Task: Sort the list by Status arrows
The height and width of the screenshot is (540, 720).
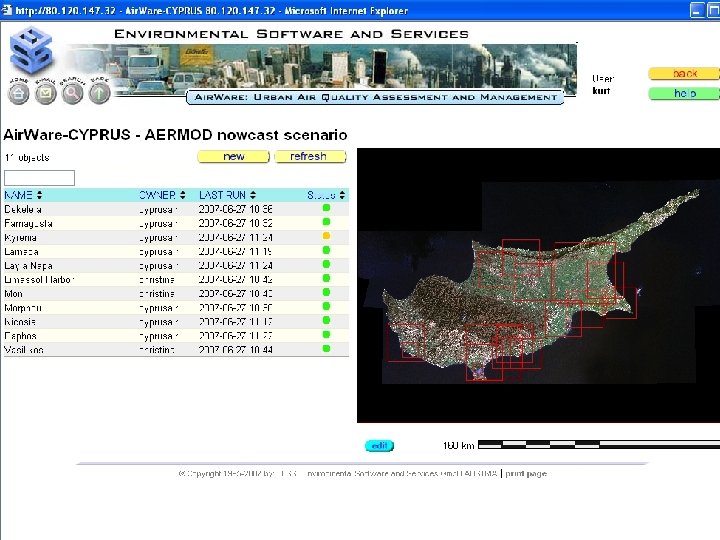Action: (342, 195)
